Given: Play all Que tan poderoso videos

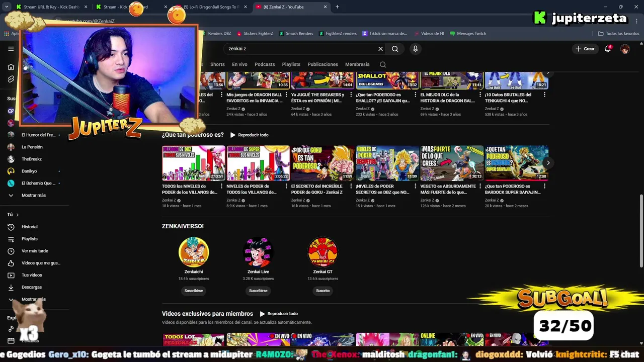Looking at the screenshot, I should [250, 135].
